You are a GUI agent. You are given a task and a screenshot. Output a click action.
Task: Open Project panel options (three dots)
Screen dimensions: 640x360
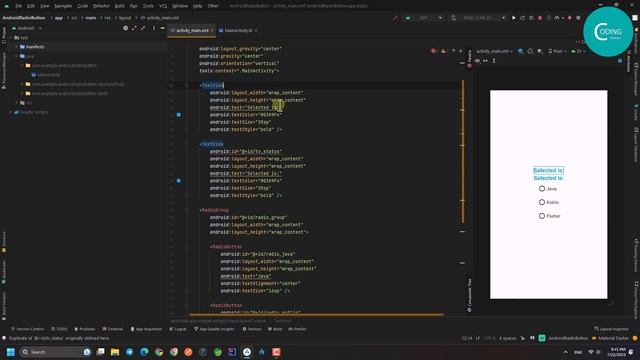coord(154,28)
